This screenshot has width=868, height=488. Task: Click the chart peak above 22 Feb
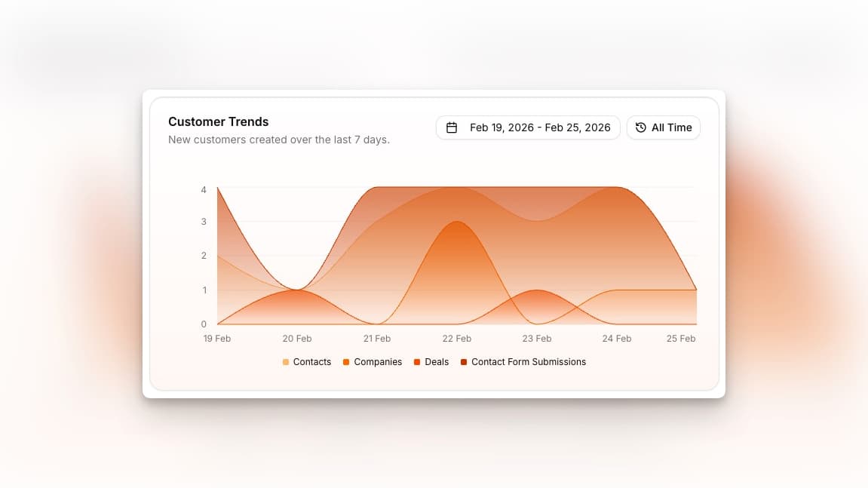point(457,223)
